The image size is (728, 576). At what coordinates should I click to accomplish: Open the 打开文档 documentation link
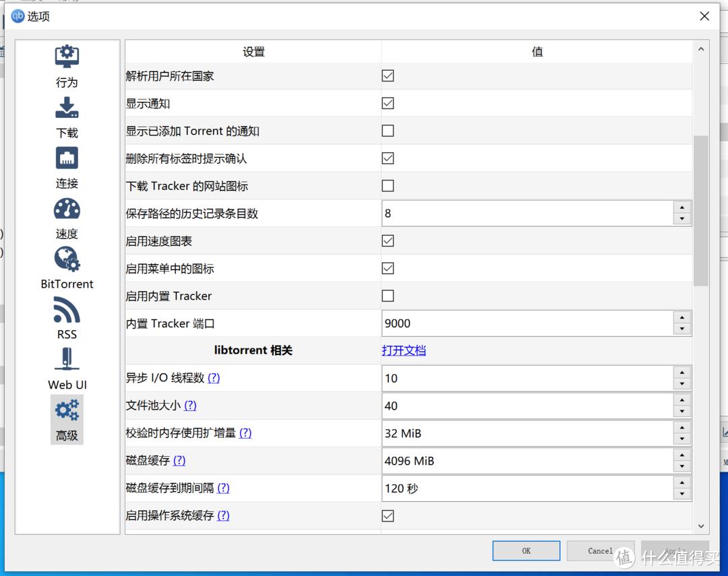(404, 350)
